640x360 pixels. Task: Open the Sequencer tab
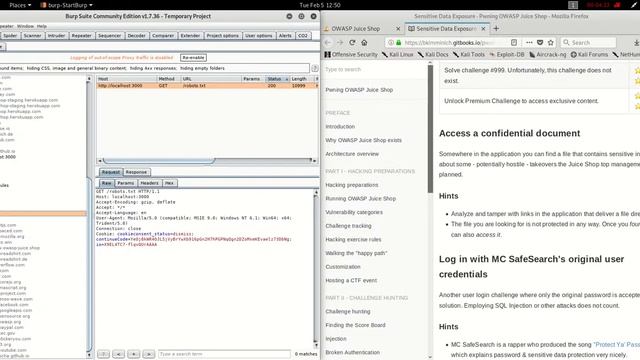tap(109, 36)
